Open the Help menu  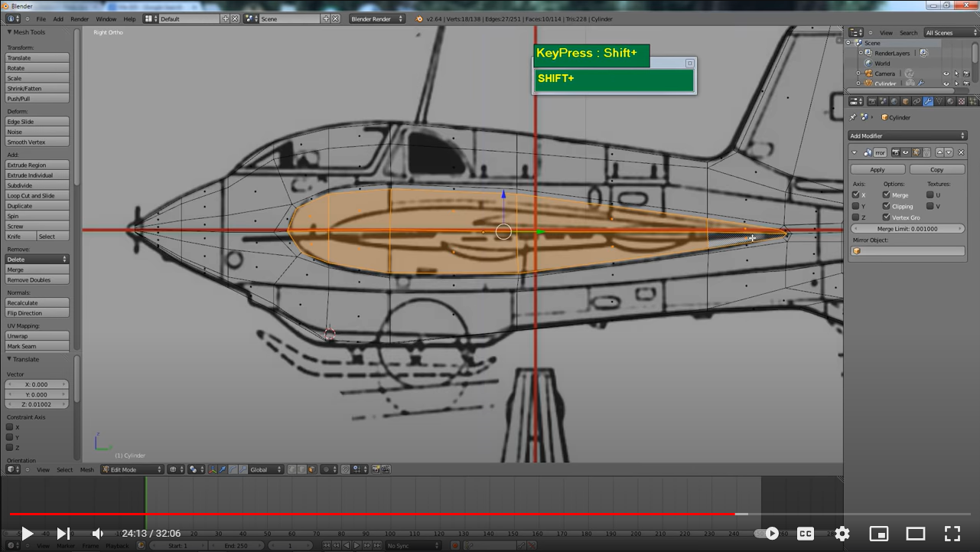coord(129,18)
